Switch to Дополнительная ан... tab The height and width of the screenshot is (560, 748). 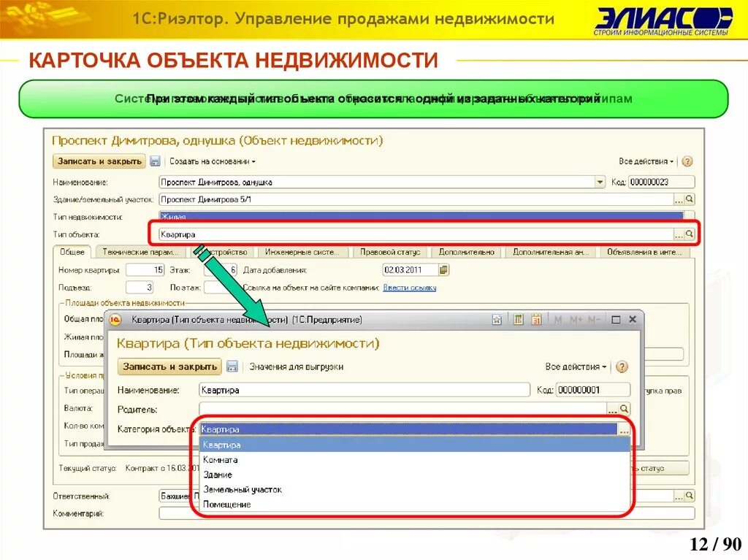coord(551,252)
